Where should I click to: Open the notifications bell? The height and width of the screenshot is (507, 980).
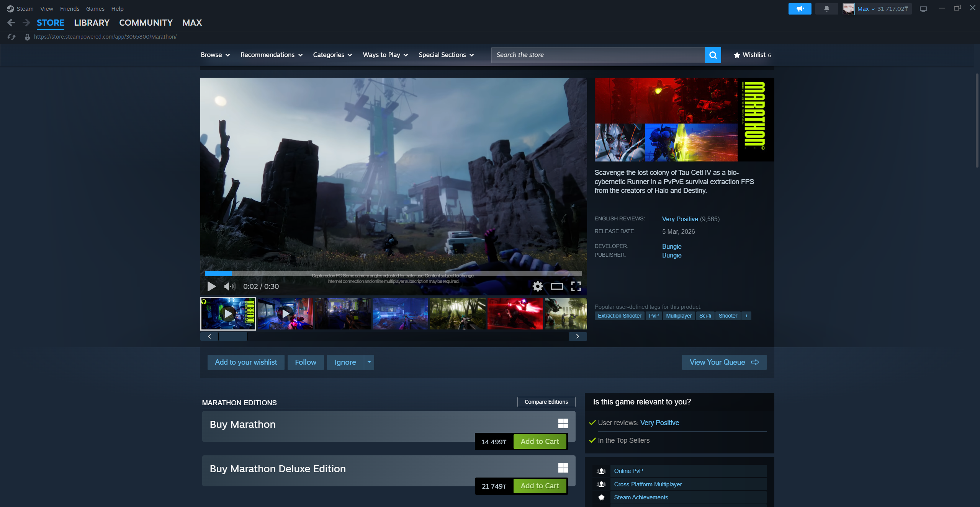826,8
